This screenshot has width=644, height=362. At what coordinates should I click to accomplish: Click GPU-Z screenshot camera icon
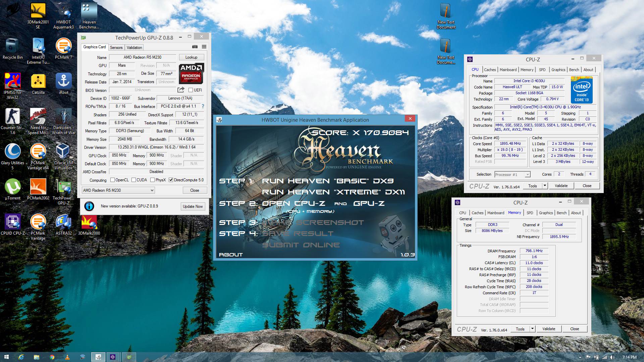195,47
